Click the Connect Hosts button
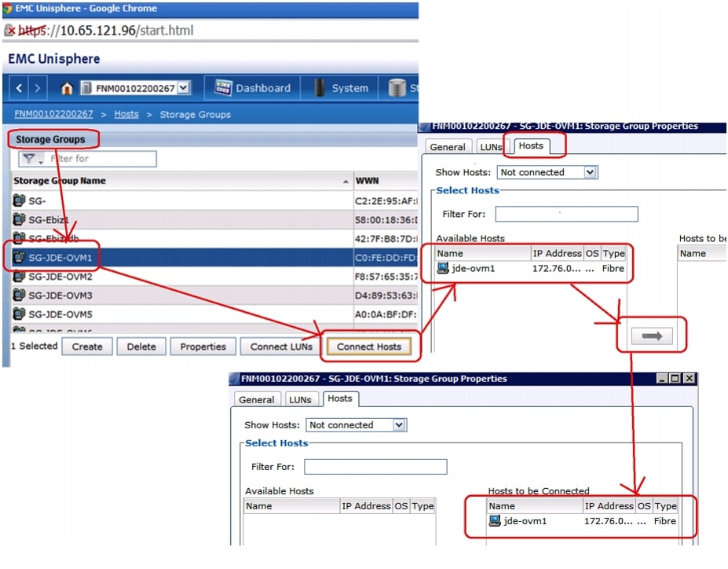Viewport: 728px width, 569px height. click(369, 347)
